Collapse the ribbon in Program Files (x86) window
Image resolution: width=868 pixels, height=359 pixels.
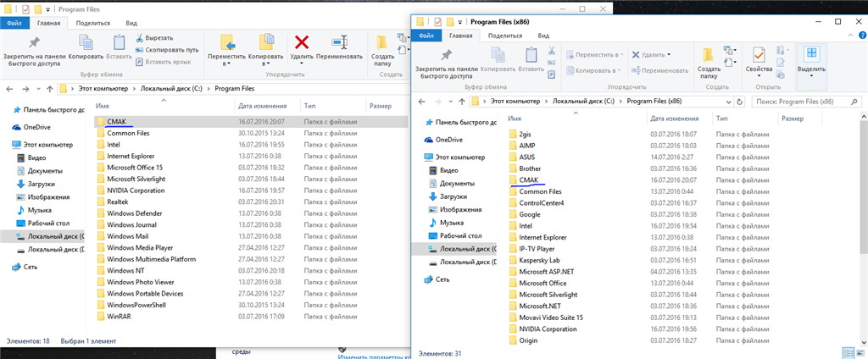(852, 36)
